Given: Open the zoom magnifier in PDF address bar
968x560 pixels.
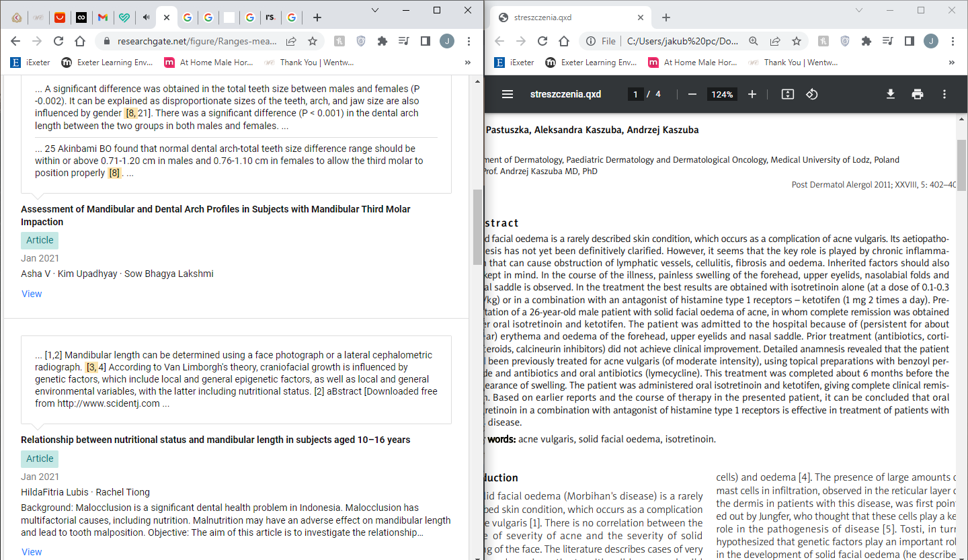Looking at the screenshot, I should [754, 41].
